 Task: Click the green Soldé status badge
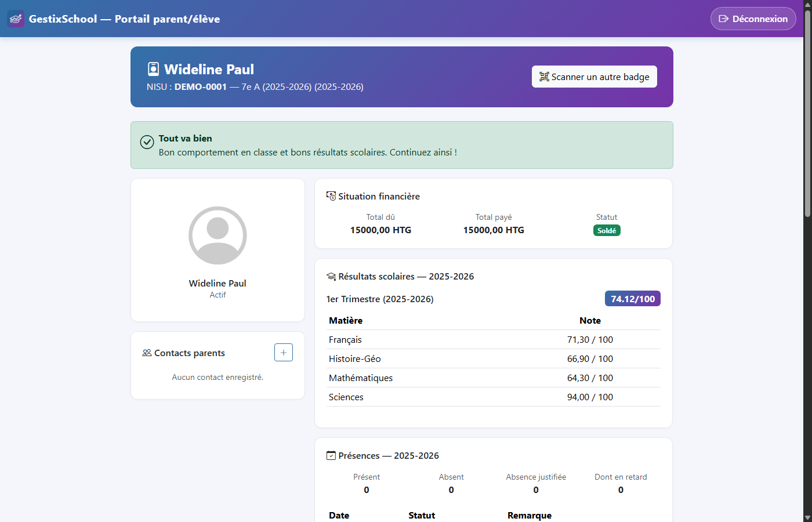(x=607, y=230)
